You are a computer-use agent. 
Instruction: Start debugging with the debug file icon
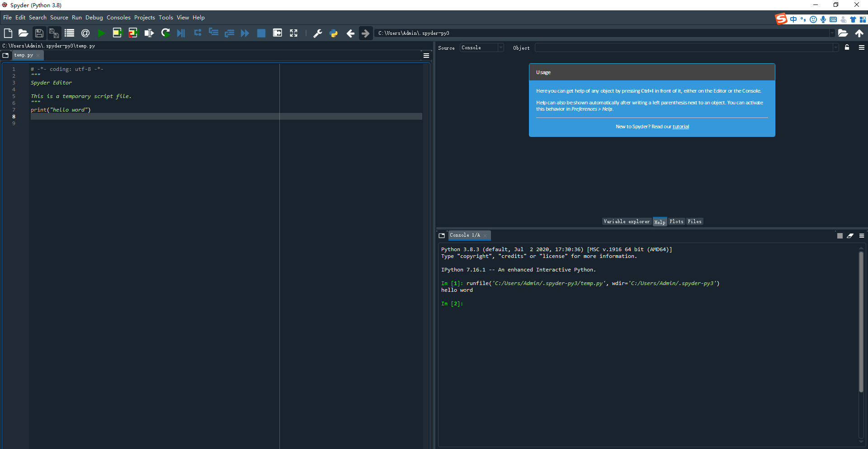pos(181,33)
